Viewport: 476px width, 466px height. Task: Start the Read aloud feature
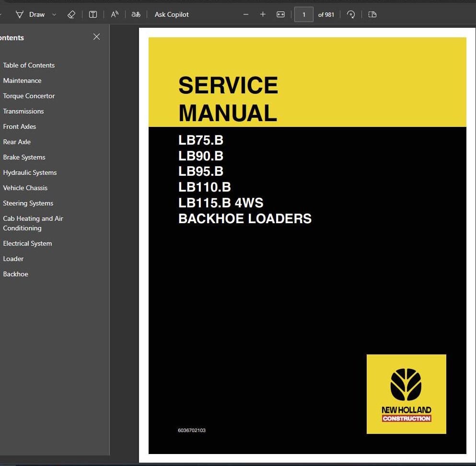[115, 14]
